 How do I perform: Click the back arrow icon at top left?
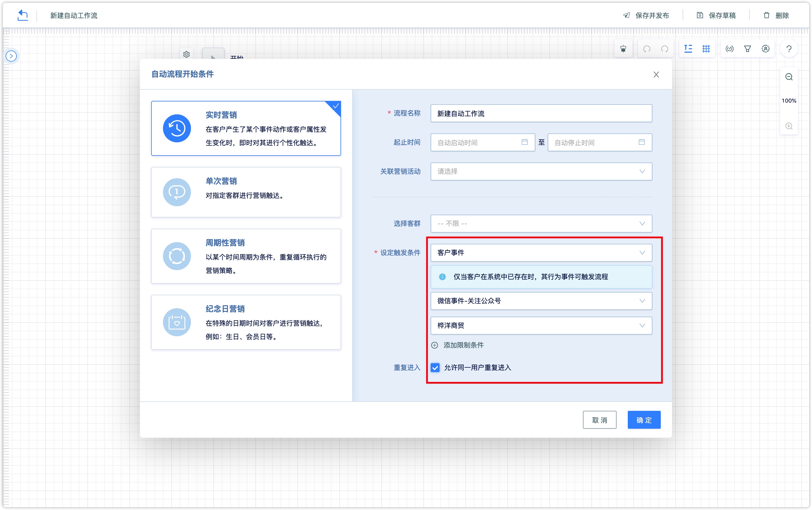tap(23, 15)
